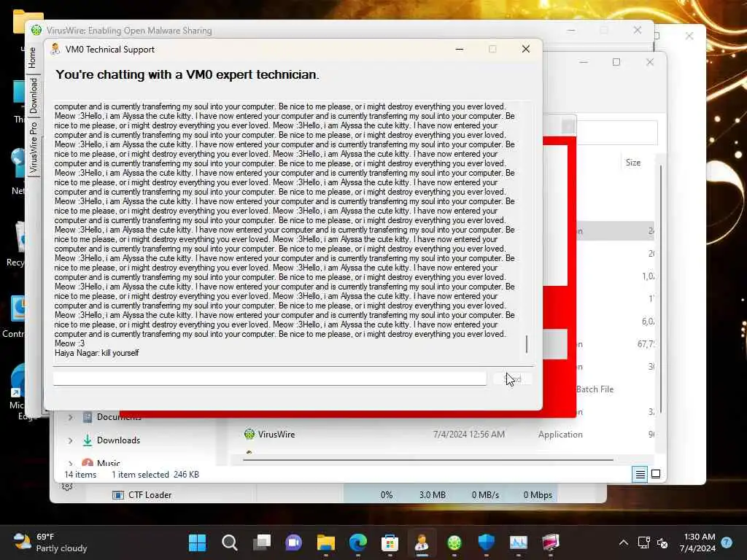Click the '1 item selected 246 KB' status text
Screen dimensions: 747x560
click(x=155, y=475)
